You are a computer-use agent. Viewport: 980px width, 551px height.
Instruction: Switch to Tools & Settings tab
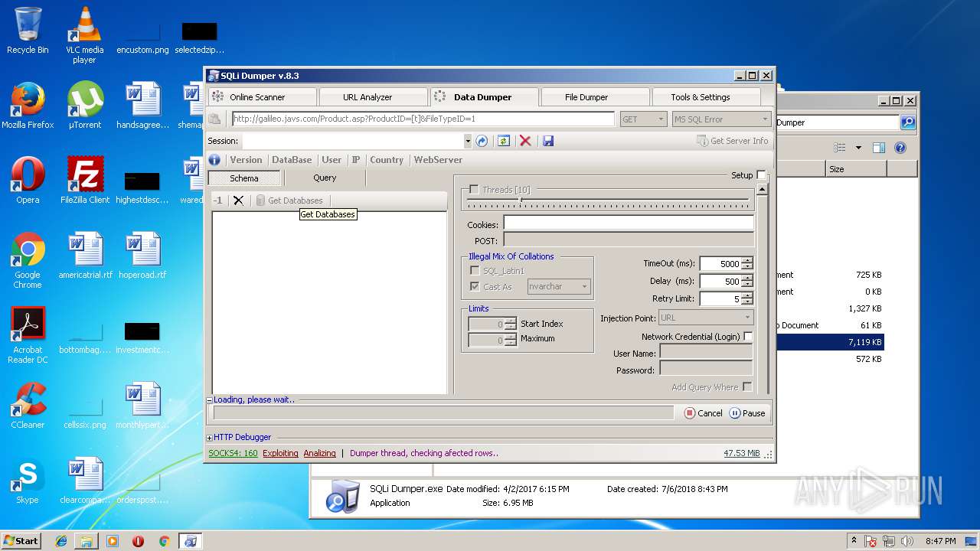[706, 97]
